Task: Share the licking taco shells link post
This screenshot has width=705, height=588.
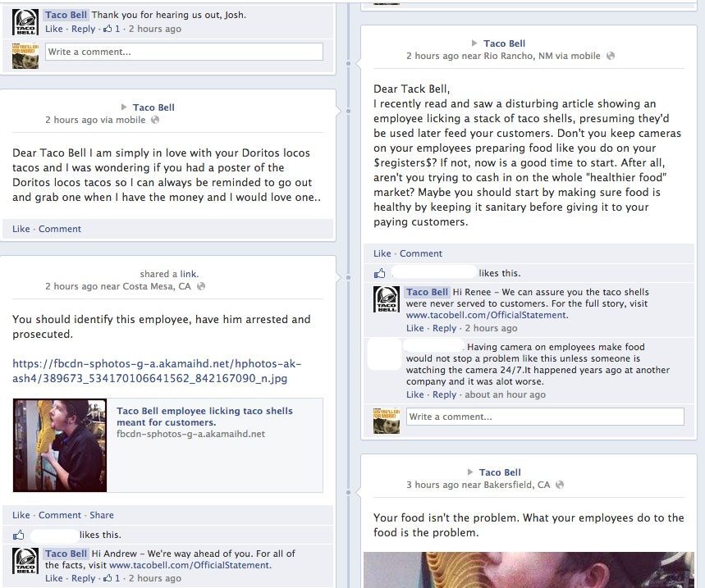Action: pyautogui.click(x=102, y=515)
